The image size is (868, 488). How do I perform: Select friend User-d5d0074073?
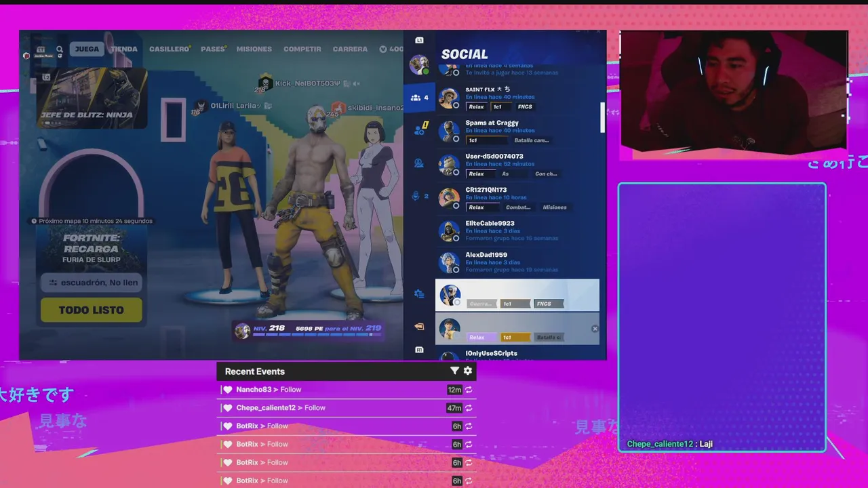(x=517, y=165)
